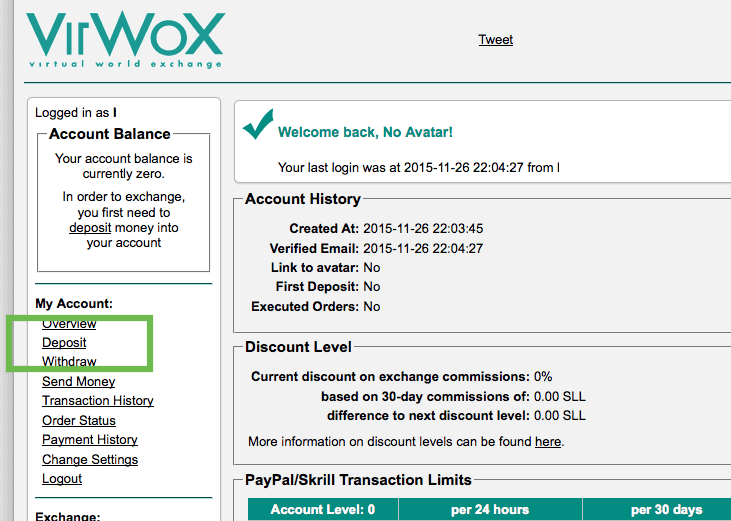
Task: Click the 'per 24 hours' column header
Action: [x=490, y=509]
